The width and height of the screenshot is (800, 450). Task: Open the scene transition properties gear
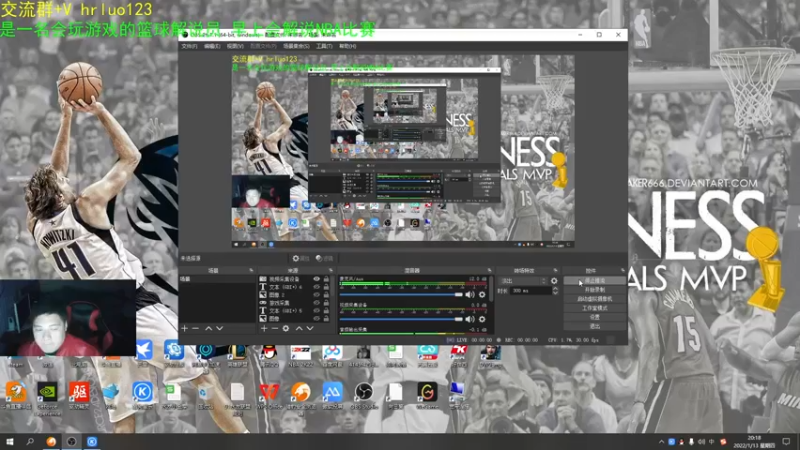pos(554,281)
